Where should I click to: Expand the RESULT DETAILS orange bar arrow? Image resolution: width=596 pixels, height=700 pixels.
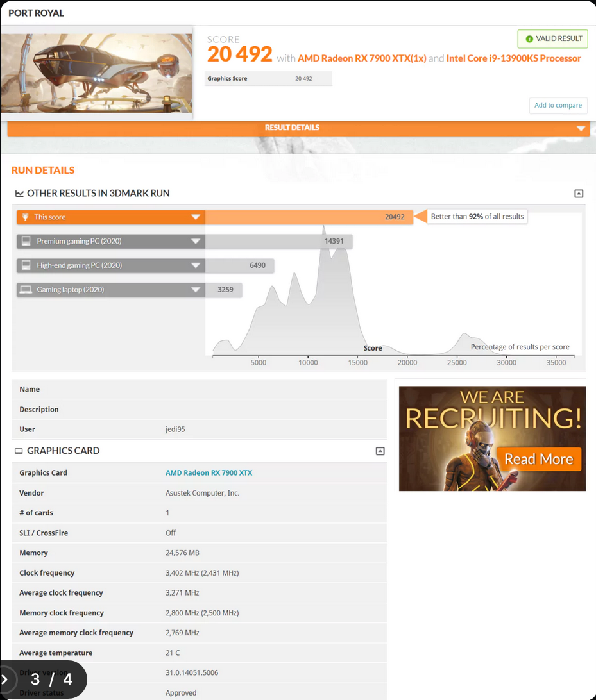[581, 128]
